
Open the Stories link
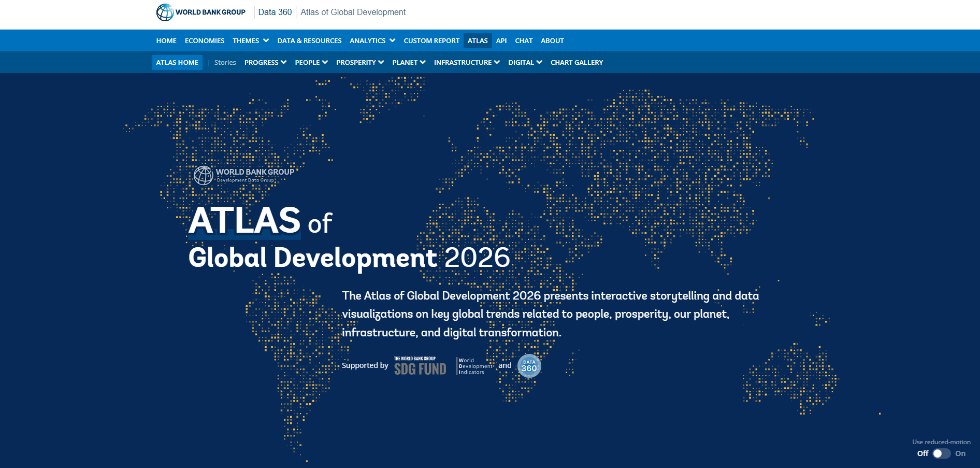pos(225,62)
